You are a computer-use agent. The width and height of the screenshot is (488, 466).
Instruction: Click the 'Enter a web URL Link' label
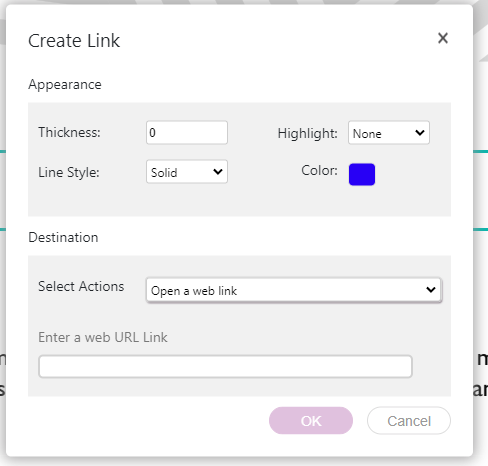point(103,337)
